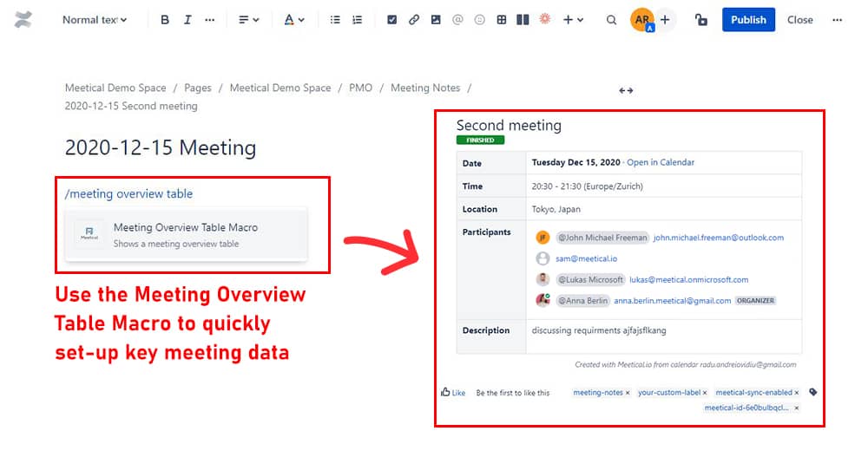Insert a table

click(x=502, y=20)
